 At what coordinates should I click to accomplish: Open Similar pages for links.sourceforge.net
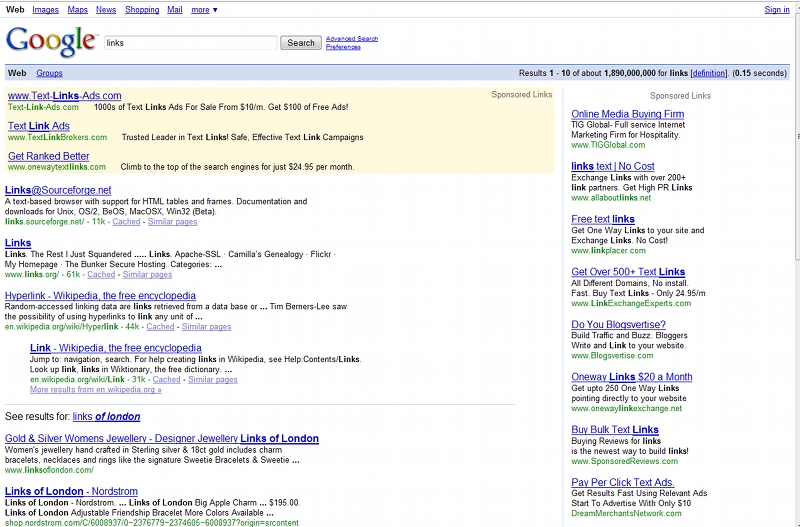172,221
